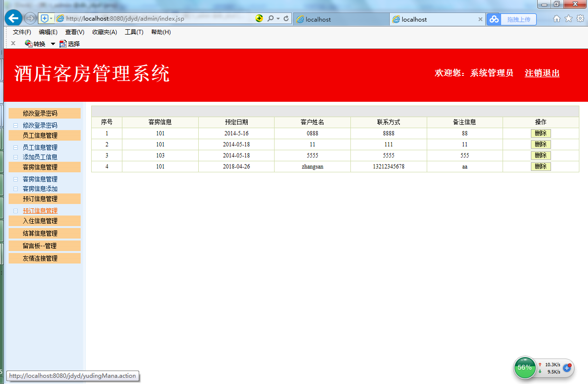Click the Baidu cloud upload icon

click(494, 19)
